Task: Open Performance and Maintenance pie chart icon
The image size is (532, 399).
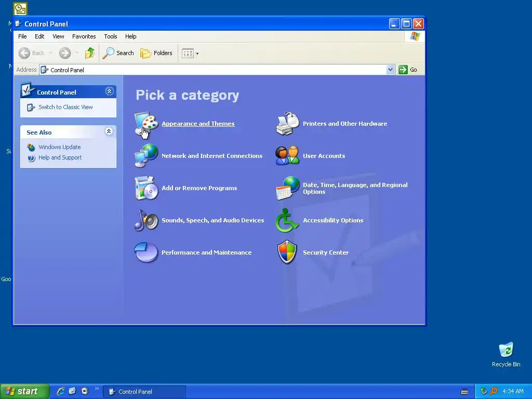Action: click(146, 252)
